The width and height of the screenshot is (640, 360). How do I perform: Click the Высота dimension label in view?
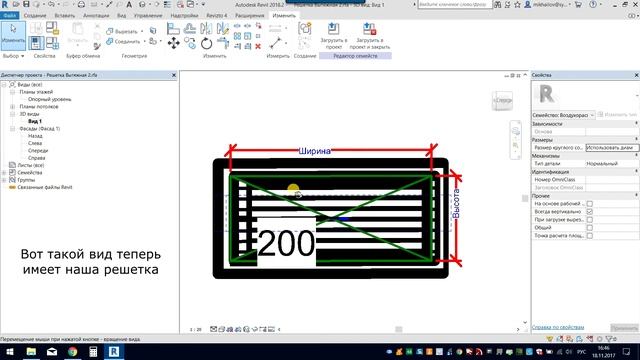[x=456, y=203]
